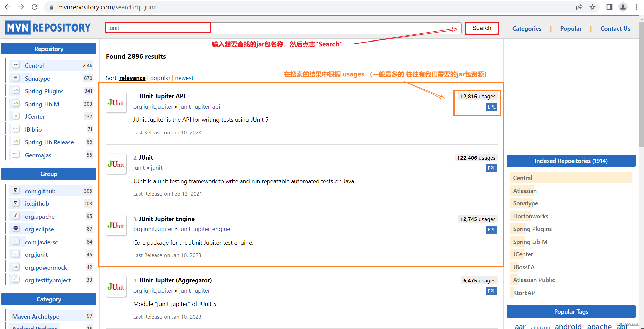This screenshot has height=329, width=644.
Task: Open the browser profile avatar
Action: pos(623,7)
